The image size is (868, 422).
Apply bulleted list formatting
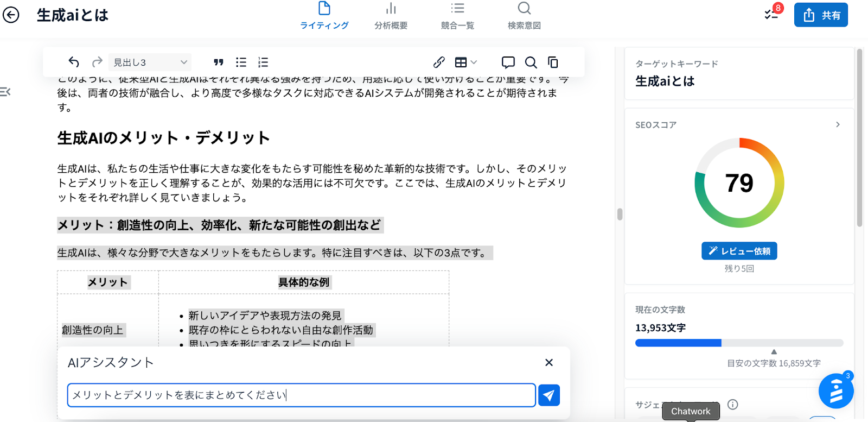tap(241, 62)
